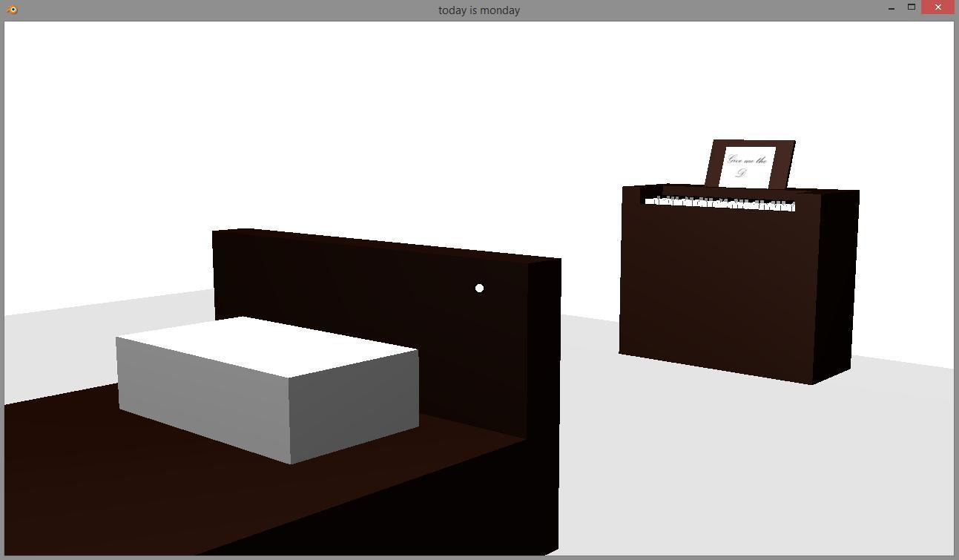Click the white top of the pillow block
This screenshot has width=959, height=560.
pos(266,346)
